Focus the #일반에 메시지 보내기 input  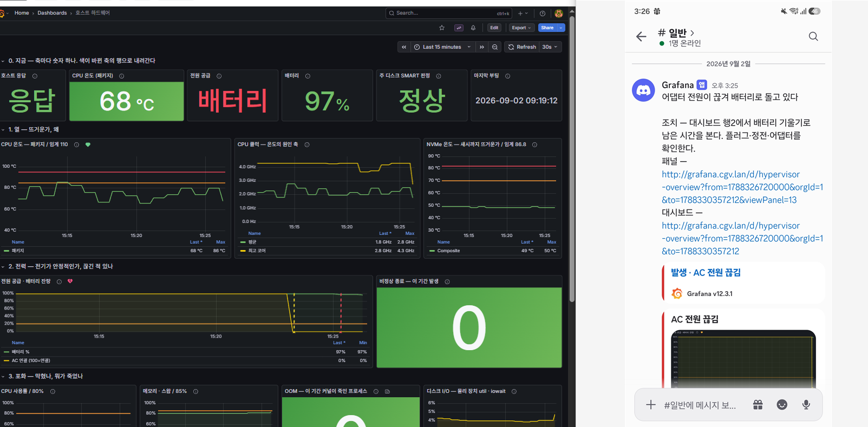click(x=700, y=405)
